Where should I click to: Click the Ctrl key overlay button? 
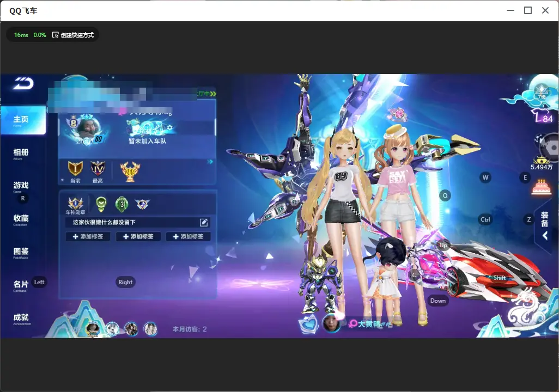point(485,219)
